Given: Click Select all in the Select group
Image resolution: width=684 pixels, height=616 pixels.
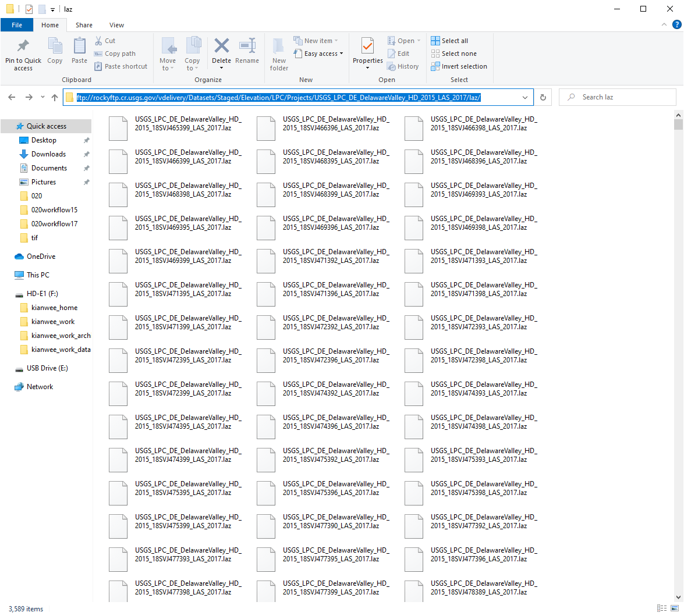Looking at the screenshot, I should pos(449,41).
